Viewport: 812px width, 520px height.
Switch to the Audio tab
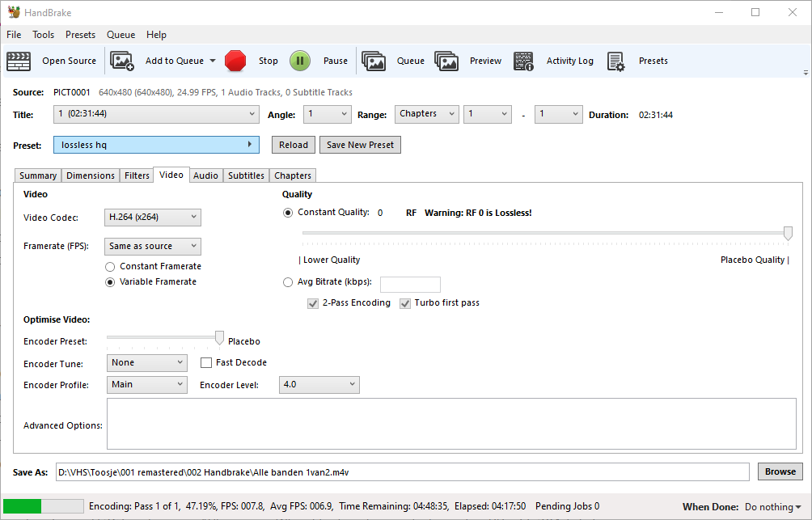click(205, 175)
